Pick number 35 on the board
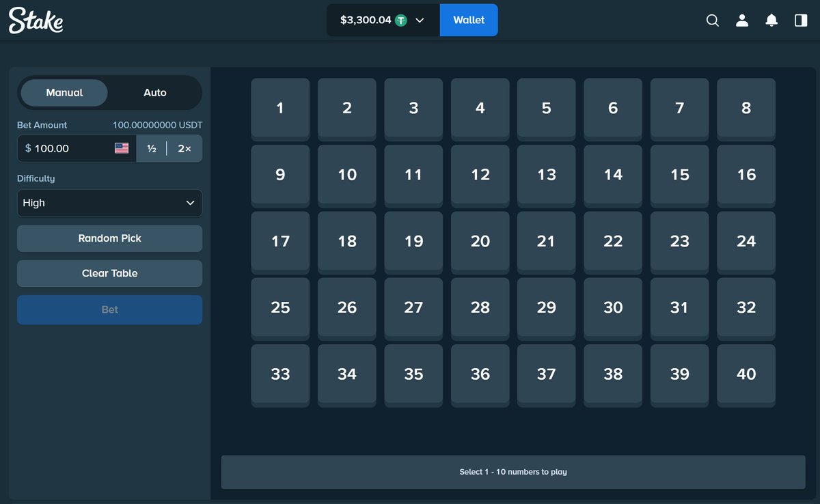This screenshot has height=504, width=820. click(413, 376)
